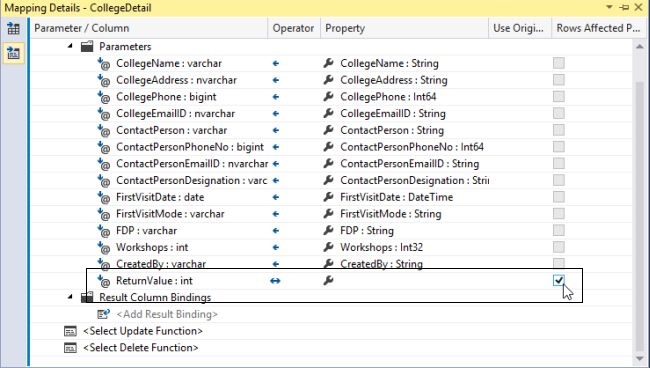Toggle Rows Affected checkbox for Workshops
Image resolution: width=650 pixels, height=368 pixels.
(559, 247)
